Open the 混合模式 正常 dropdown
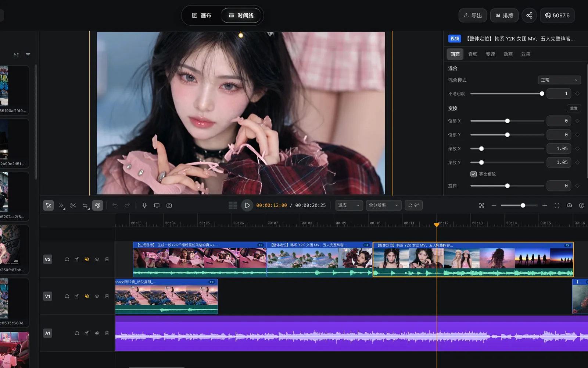 559,80
